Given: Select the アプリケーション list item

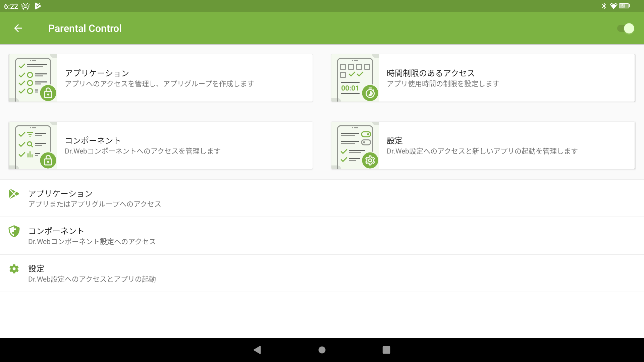Looking at the screenshot, I should point(322,198).
